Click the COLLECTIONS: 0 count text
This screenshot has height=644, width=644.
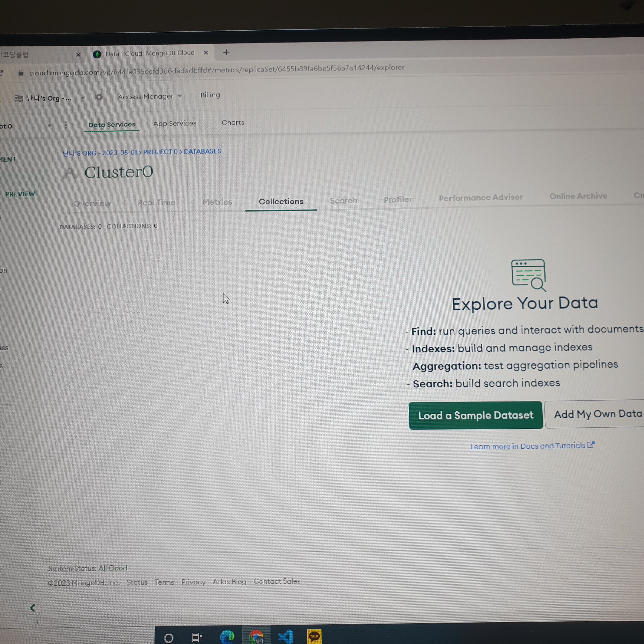tap(132, 226)
